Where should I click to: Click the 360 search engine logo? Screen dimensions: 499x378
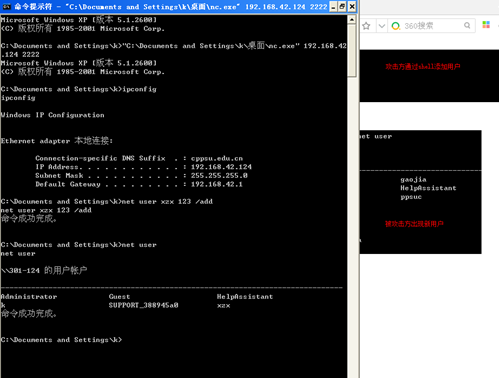[x=396, y=26]
